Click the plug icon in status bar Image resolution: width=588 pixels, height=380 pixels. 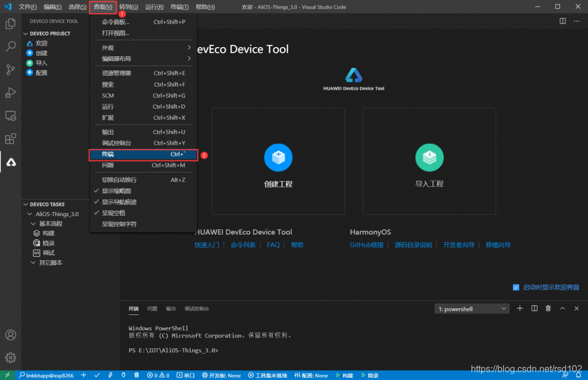pyautogui.click(x=123, y=375)
